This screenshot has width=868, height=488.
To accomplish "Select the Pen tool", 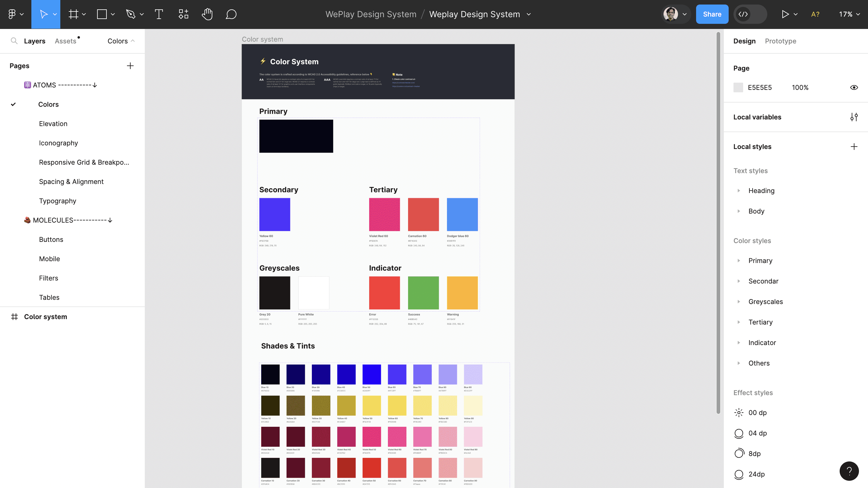I will coord(131,14).
